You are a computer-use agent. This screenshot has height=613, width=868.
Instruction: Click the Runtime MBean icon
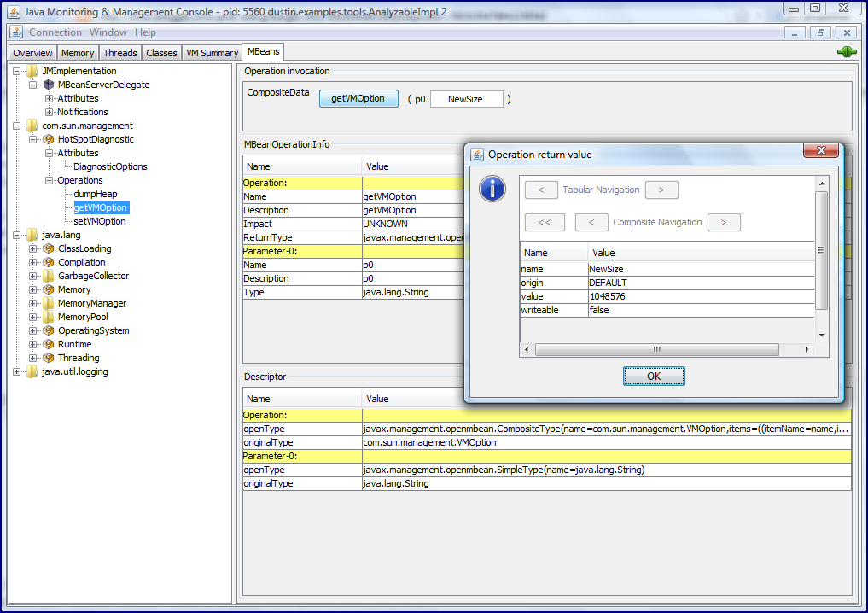tap(49, 344)
